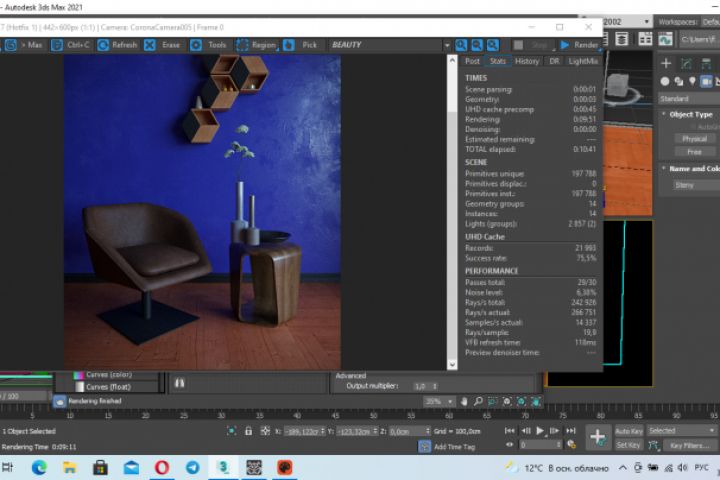Select the Shapes category icon

(x=679, y=82)
